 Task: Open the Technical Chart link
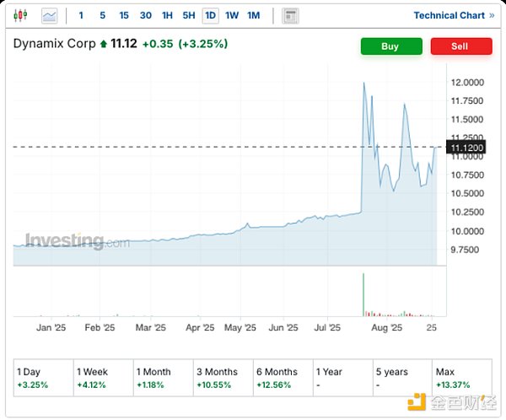click(454, 15)
